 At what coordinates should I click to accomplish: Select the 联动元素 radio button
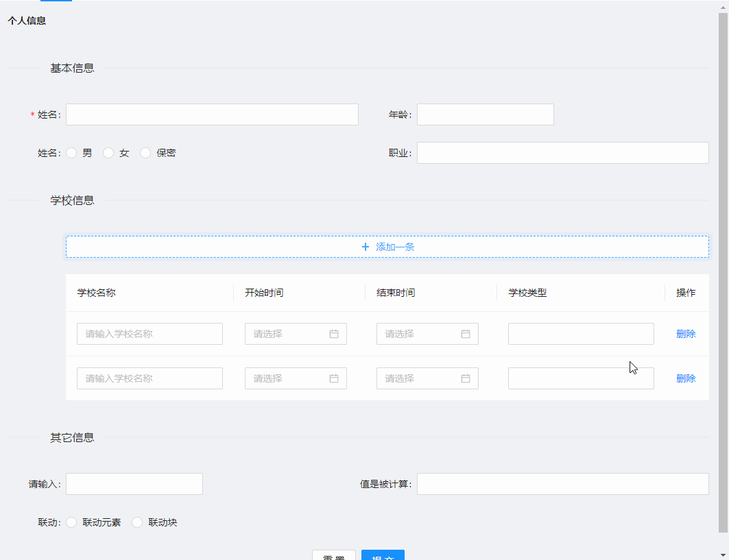coord(71,522)
